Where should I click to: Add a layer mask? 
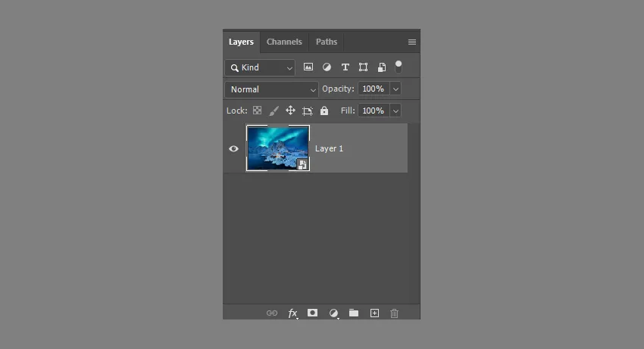(313, 313)
